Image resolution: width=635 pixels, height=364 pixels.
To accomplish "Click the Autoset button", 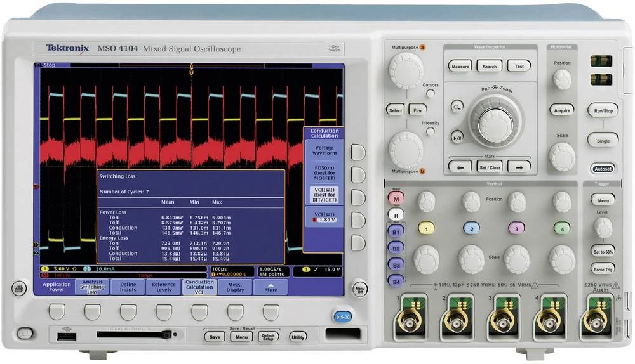I will pos(603,169).
